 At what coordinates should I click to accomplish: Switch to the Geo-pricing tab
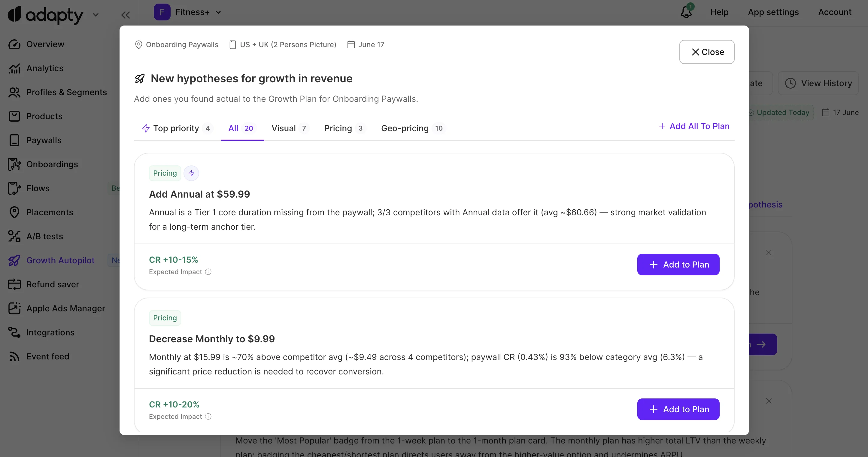tap(413, 128)
